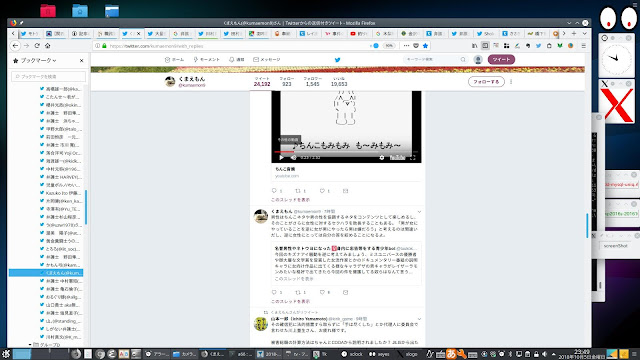This screenshot has width=640, height=360.
Task: Save page to Pocket icon
Action: (416, 46)
